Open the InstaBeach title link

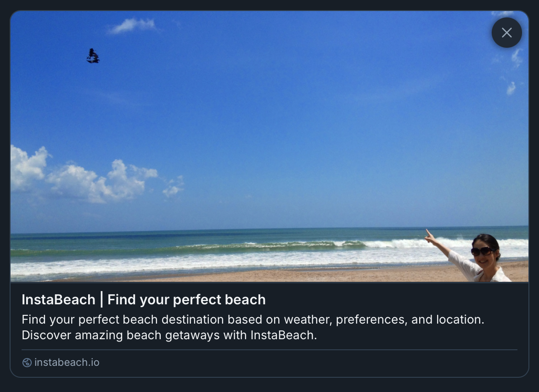pos(143,300)
